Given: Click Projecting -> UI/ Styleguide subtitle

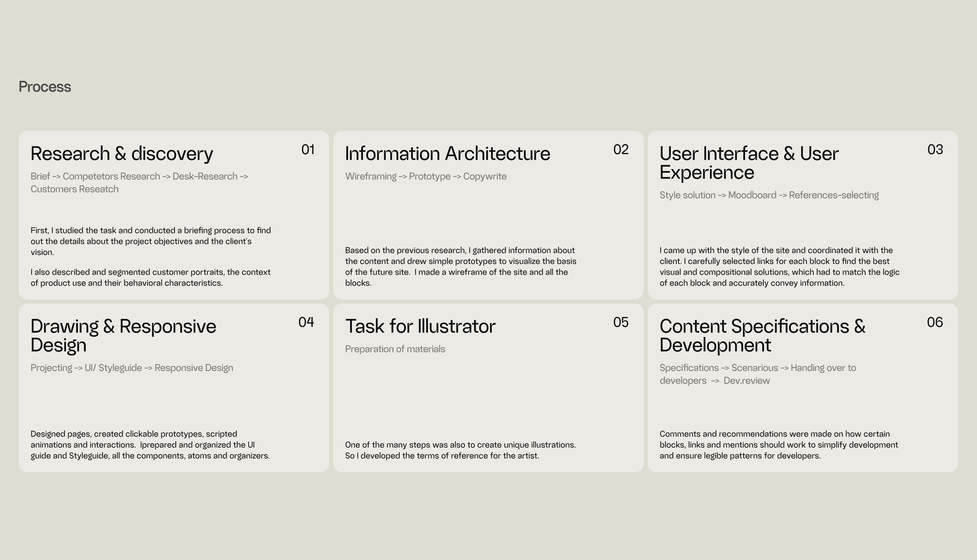Looking at the screenshot, I should click(132, 368).
